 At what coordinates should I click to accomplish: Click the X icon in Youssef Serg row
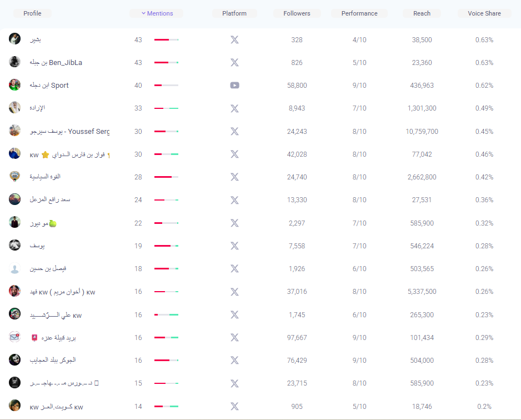click(x=234, y=132)
